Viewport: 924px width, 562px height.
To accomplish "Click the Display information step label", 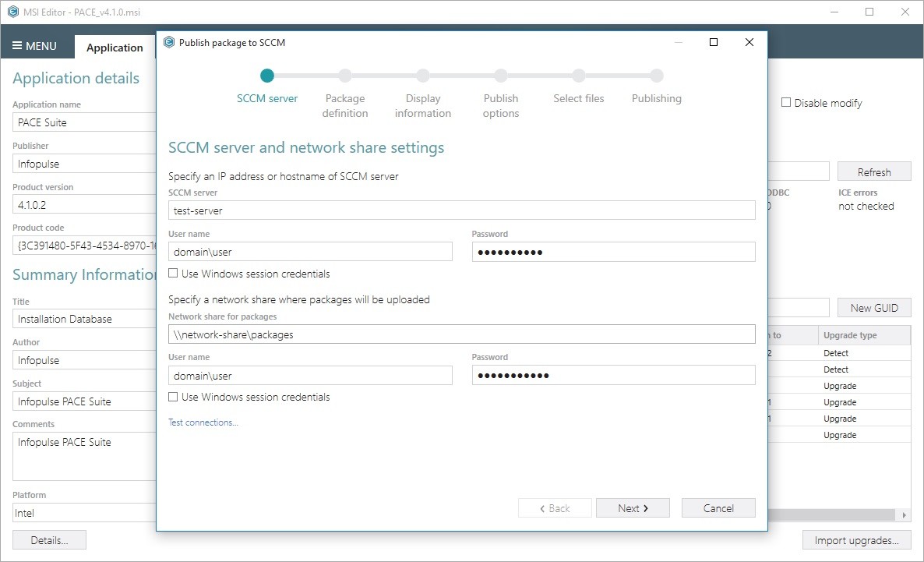I will click(x=422, y=105).
